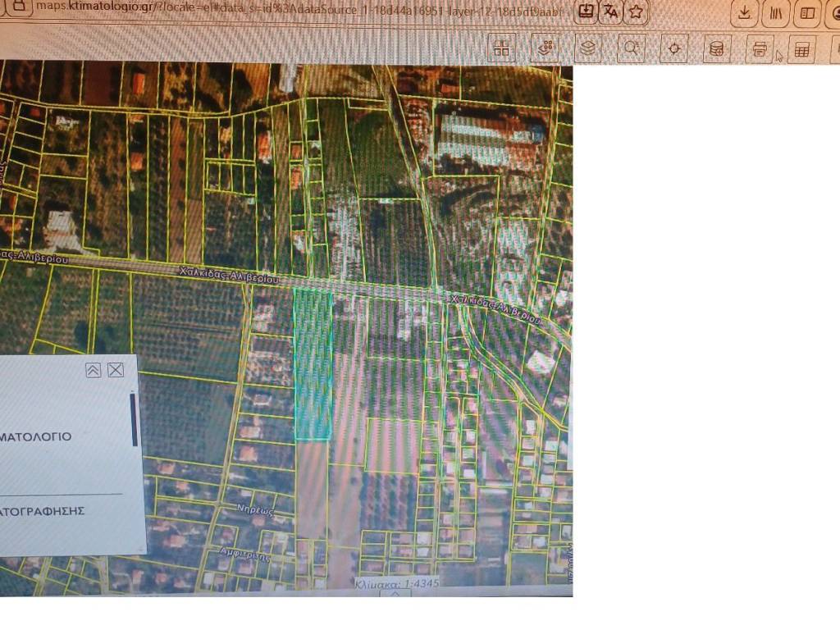Click the install app icon in address bar
The image size is (840, 630).
586,11
